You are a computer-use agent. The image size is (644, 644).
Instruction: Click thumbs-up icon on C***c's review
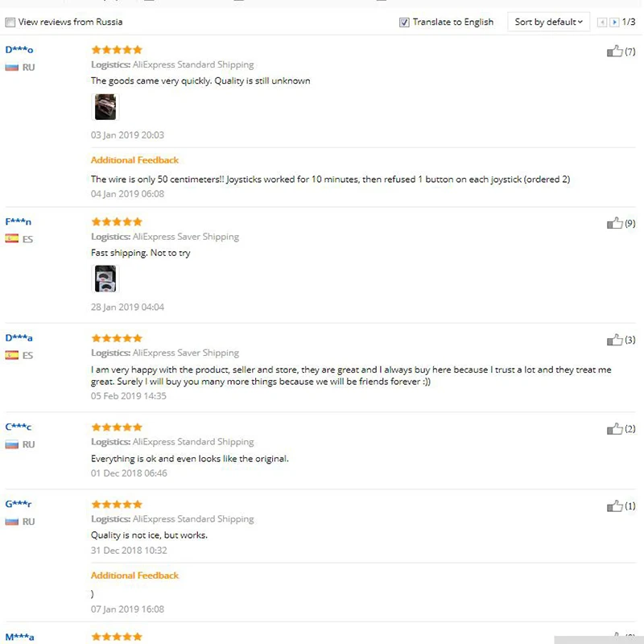pos(614,429)
